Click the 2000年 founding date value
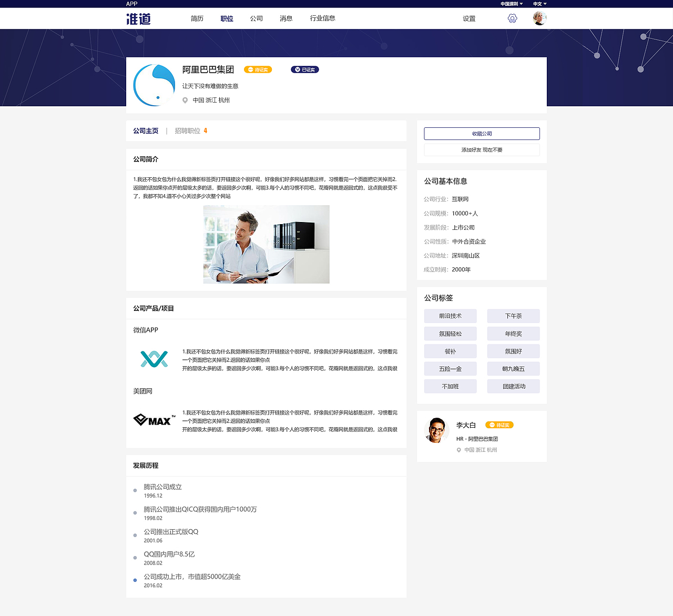Viewport: 673px width, 616px height. pos(461,269)
